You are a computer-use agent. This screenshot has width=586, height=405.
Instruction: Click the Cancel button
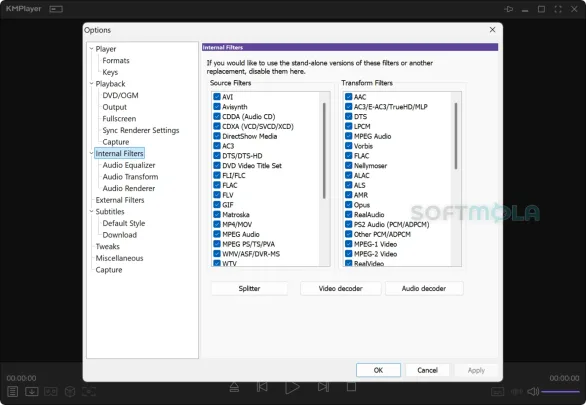pyautogui.click(x=427, y=370)
